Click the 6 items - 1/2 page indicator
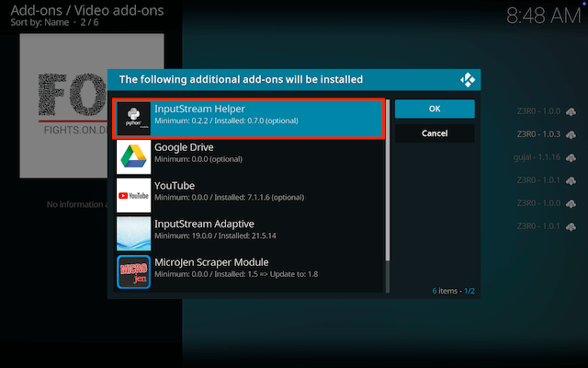 point(453,291)
